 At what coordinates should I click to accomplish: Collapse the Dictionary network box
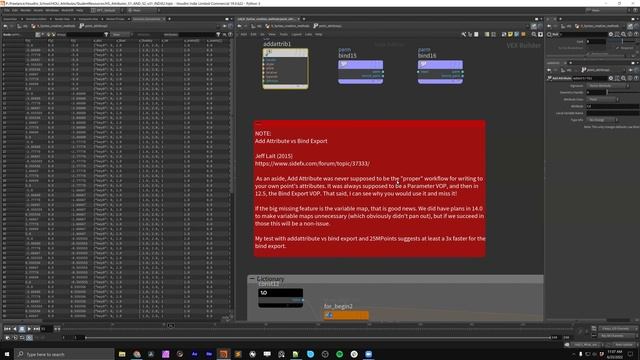tap(252, 279)
